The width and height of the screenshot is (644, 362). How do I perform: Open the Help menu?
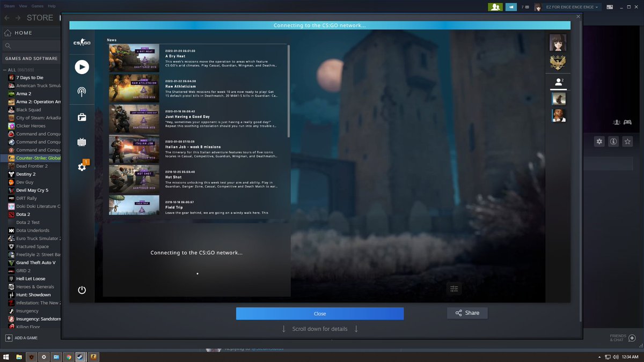(x=52, y=6)
